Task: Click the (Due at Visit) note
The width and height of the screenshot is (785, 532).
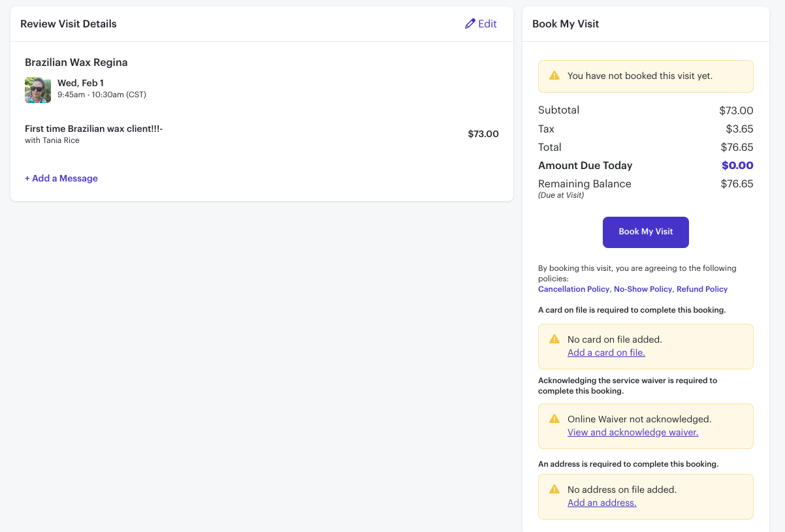Action: [x=561, y=195]
